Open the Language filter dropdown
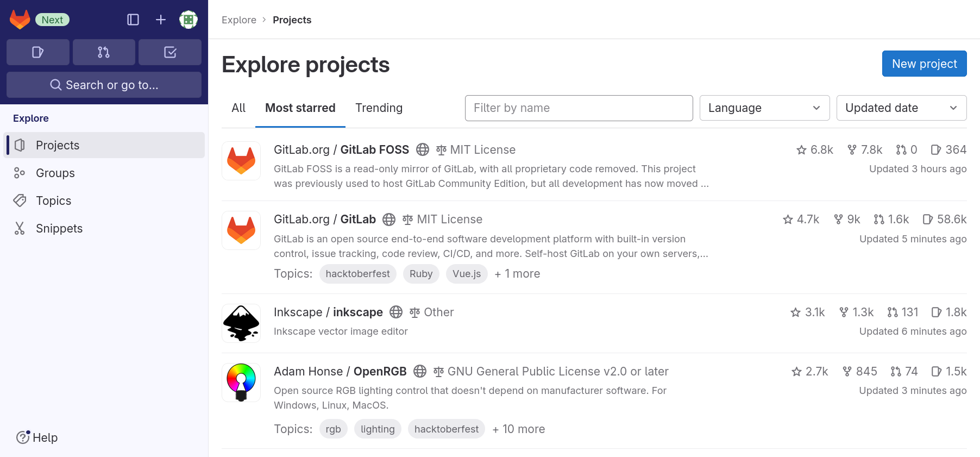This screenshot has height=457, width=980. (x=764, y=108)
